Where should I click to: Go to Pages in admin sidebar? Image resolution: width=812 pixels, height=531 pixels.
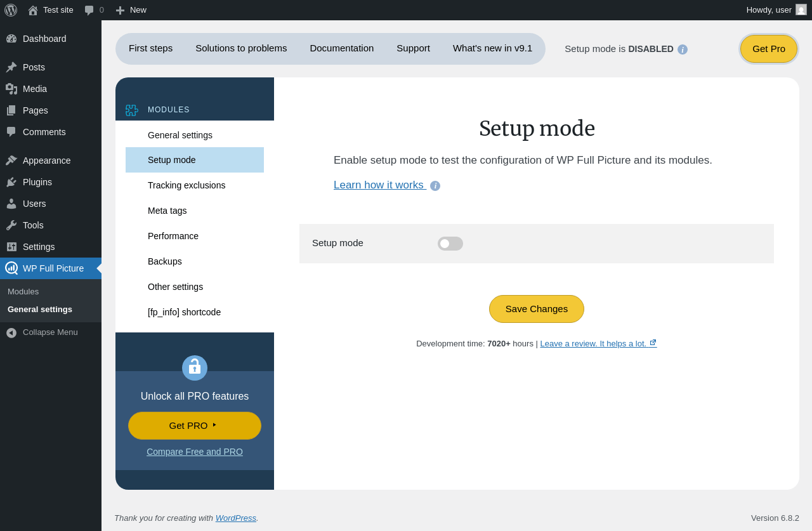[36, 110]
